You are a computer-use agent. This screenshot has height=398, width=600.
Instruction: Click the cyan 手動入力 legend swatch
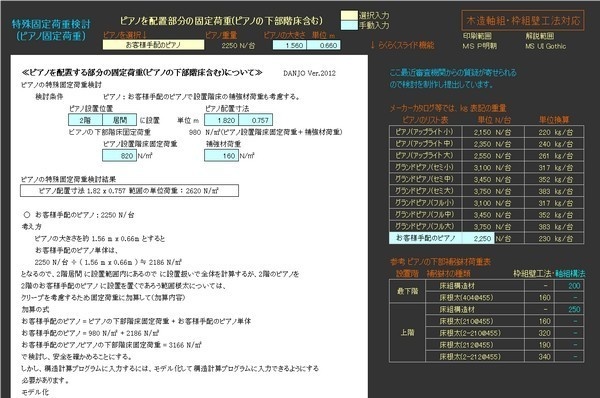(x=349, y=25)
